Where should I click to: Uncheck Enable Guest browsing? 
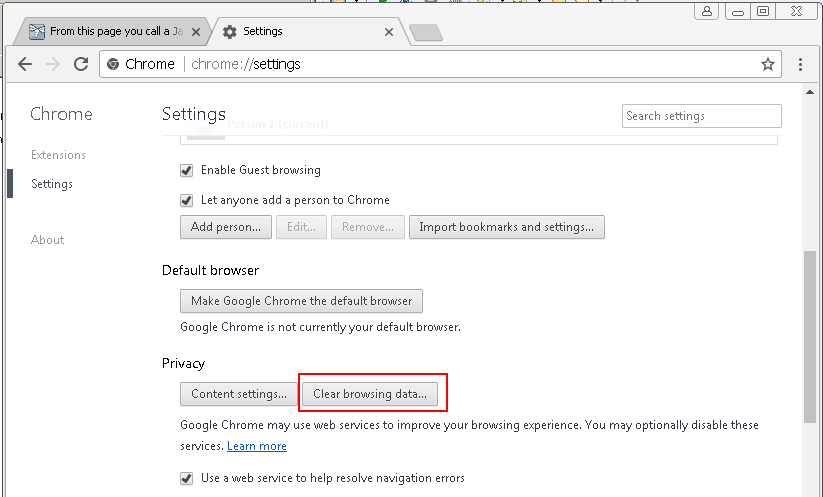(186, 171)
